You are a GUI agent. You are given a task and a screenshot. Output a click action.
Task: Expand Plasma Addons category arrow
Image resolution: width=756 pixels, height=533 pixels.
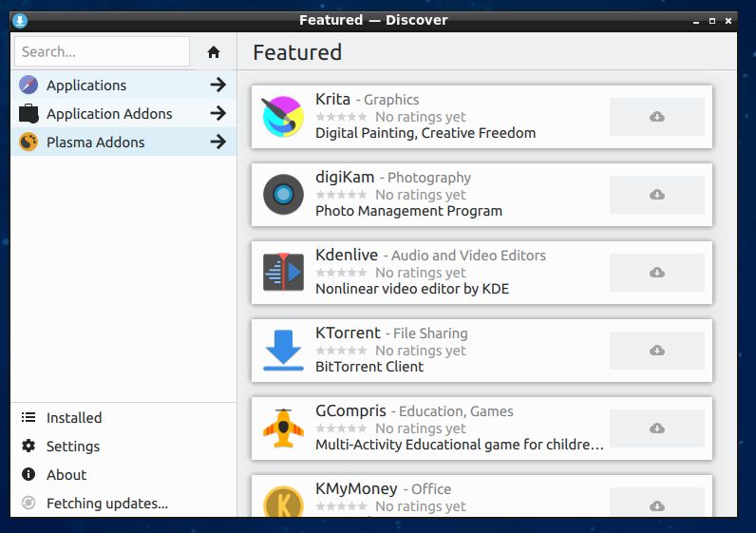[218, 142]
